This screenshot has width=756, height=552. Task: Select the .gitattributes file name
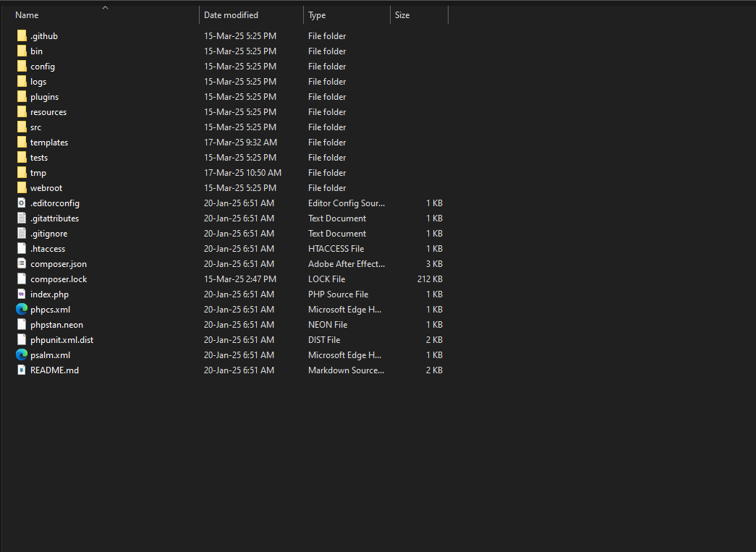pos(54,218)
